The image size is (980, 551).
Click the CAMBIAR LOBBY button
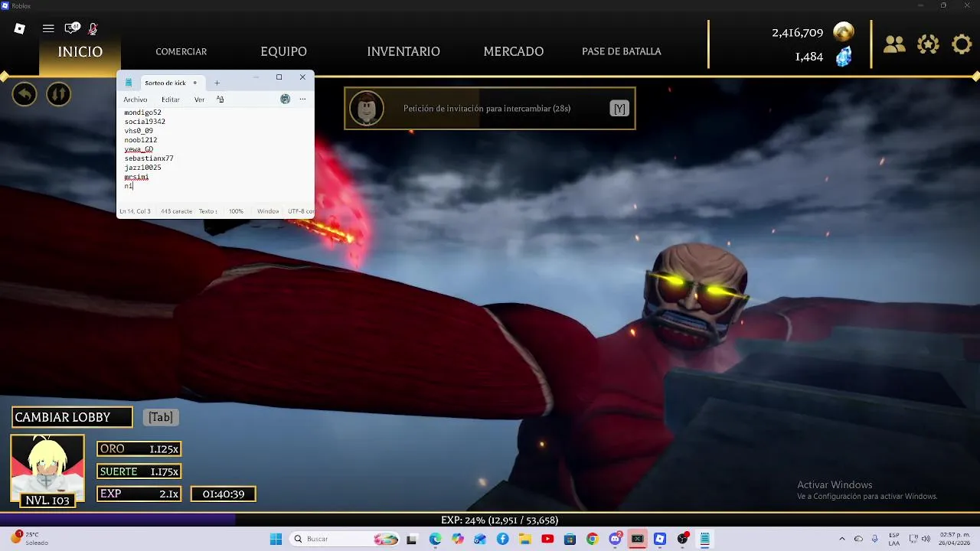(72, 417)
